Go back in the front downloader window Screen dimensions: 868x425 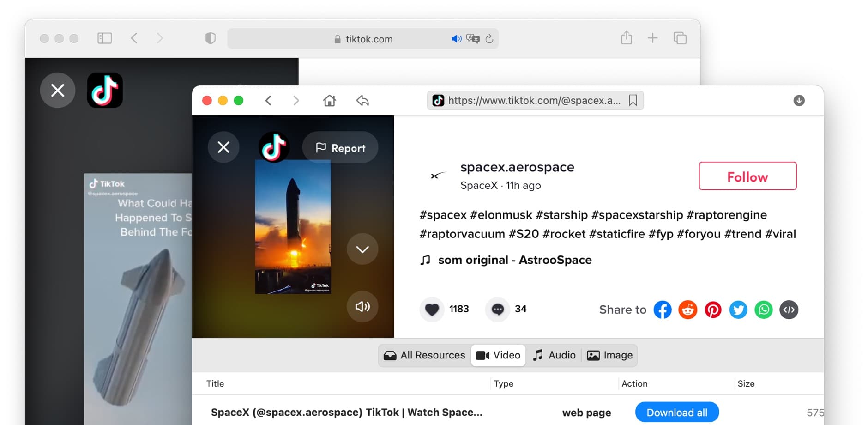click(268, 100)
